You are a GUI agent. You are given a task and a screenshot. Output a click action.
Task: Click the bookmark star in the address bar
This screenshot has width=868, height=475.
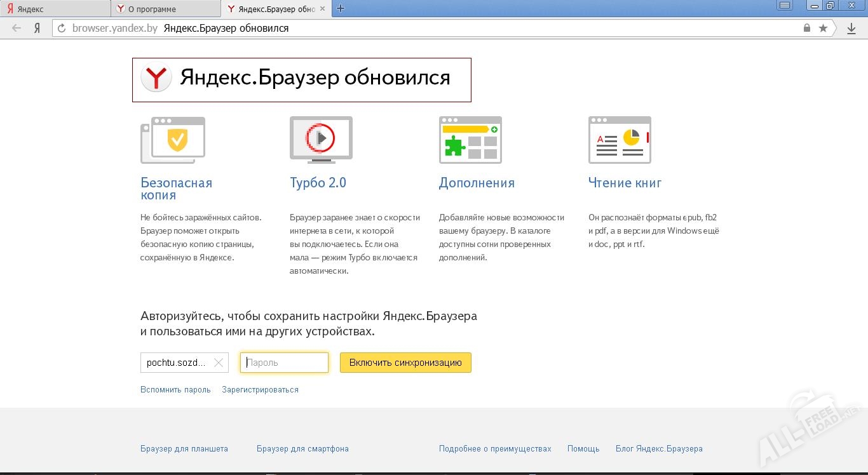click(x=823, y=28)
